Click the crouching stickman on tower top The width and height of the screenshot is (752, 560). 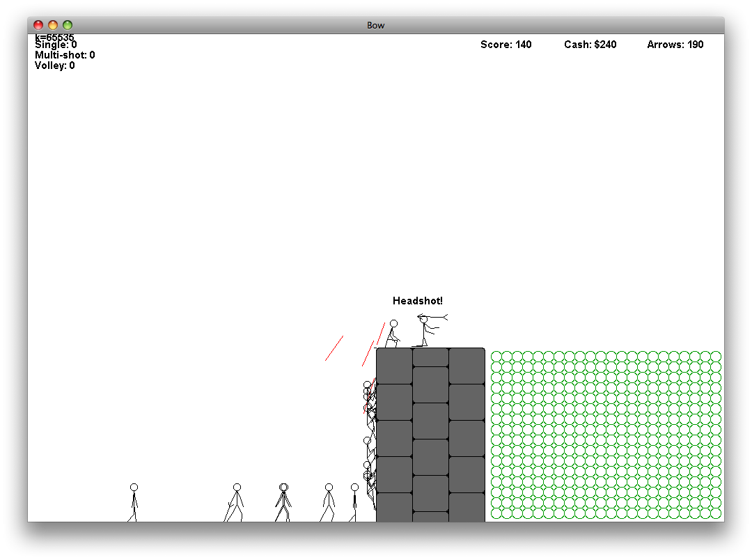point(392,334)
